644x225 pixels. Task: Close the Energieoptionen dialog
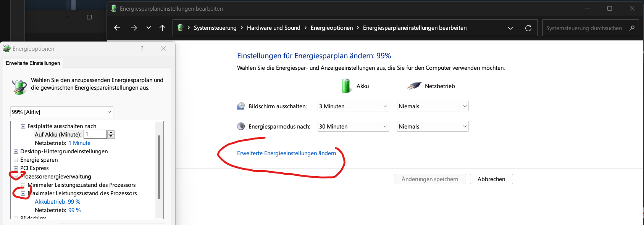click(164, 48)
